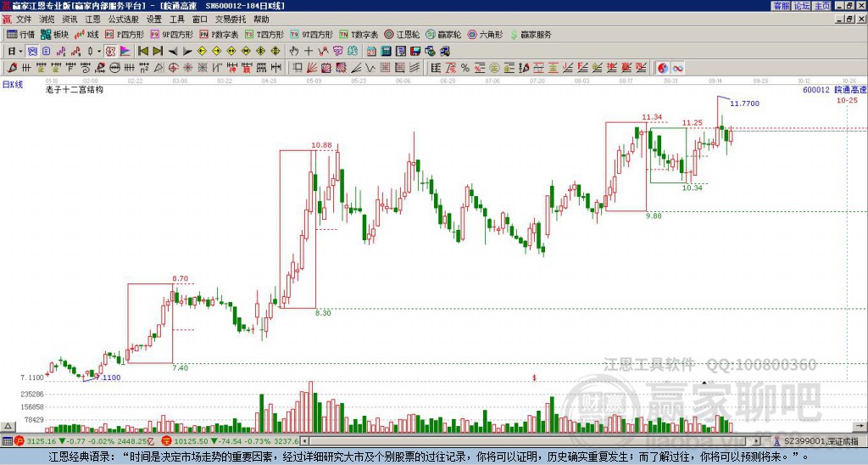This screenshot has height=465, width=868.
Task: Open the calculator icon
Action: [386, 52]
